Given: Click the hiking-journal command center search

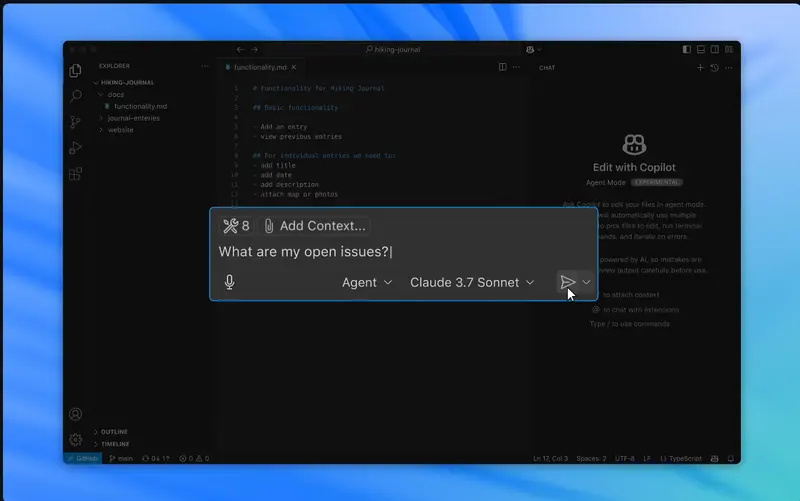Looking at the screenshot, I should tap(393, 49).
